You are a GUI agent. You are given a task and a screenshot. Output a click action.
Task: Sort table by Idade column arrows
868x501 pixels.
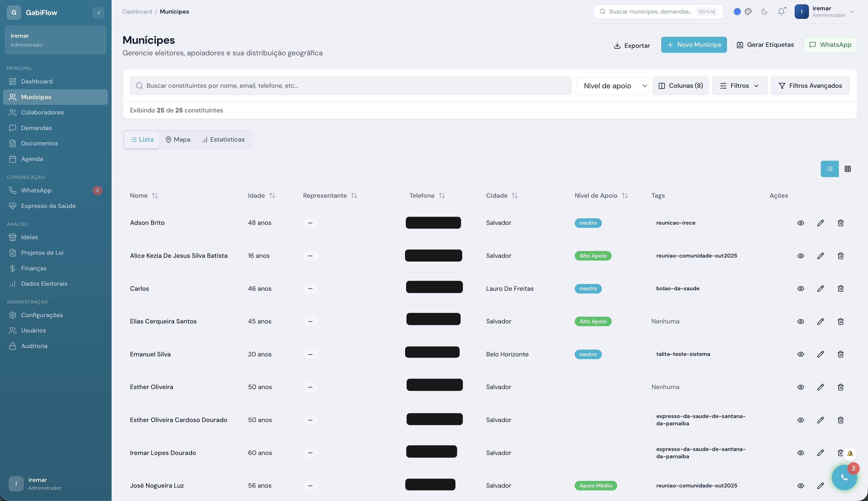pyautogui.click(x=272, y=195)
